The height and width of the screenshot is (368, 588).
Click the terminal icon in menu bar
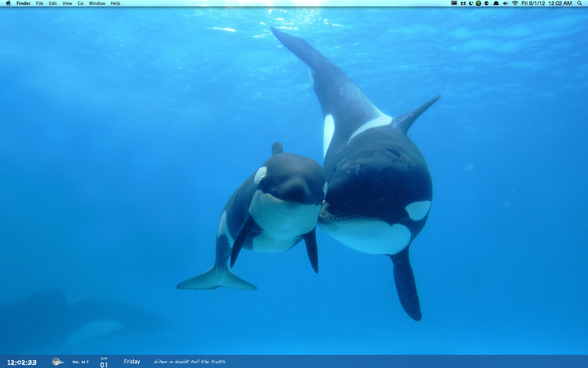tap(454, 3)
